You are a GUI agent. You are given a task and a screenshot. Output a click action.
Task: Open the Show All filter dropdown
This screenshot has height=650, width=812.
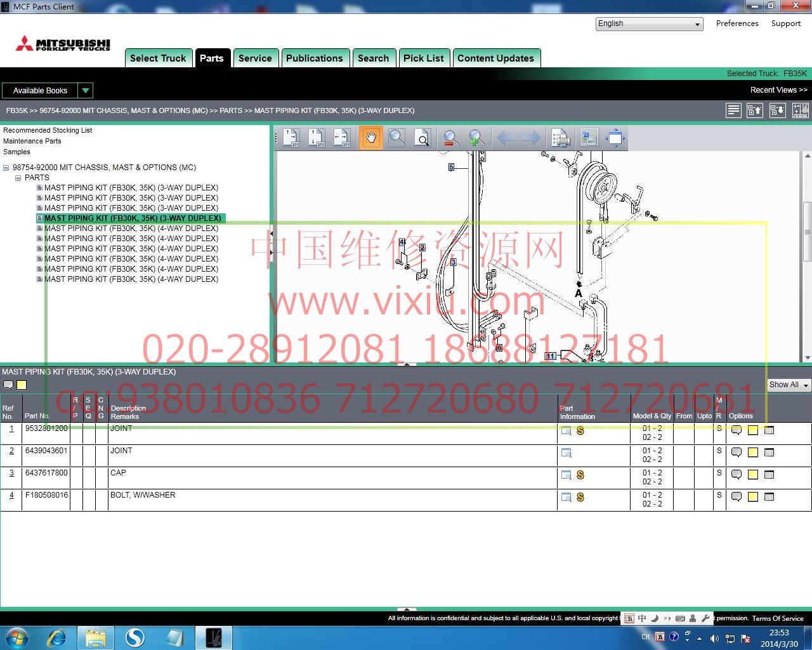click(x=789, y=385)
